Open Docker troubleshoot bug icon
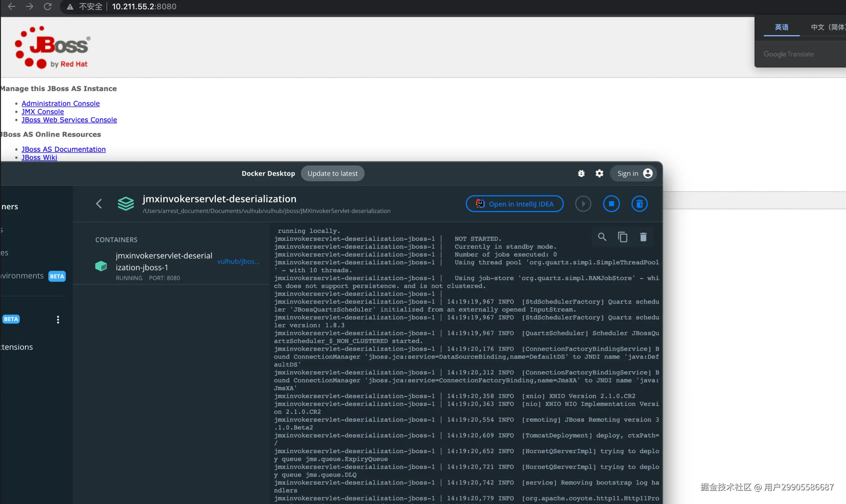 [581, 173]
